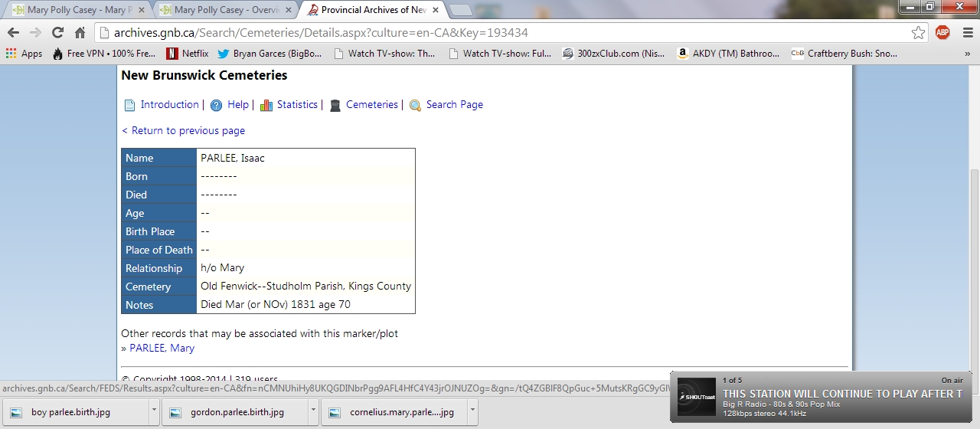Bookmark this page with star icon

pos(918,33)
